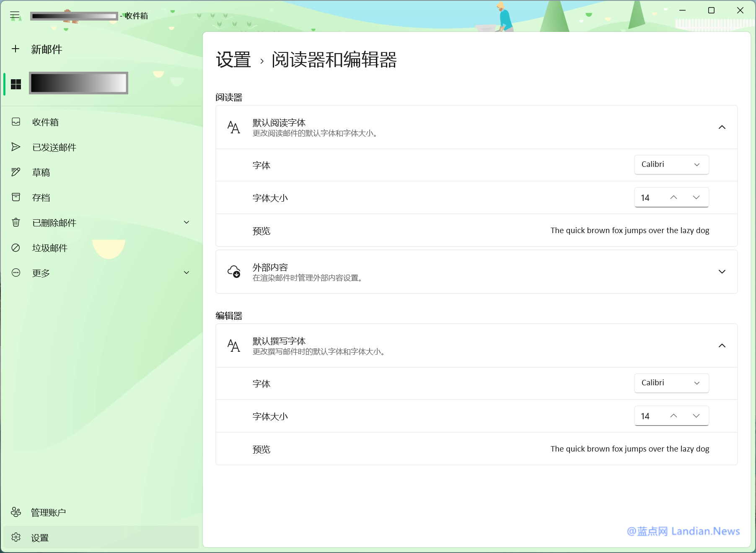This screenshot has width=756, height=553.
Task: Click the Drafts pencil icon
Action: click(x=16, y=172)
